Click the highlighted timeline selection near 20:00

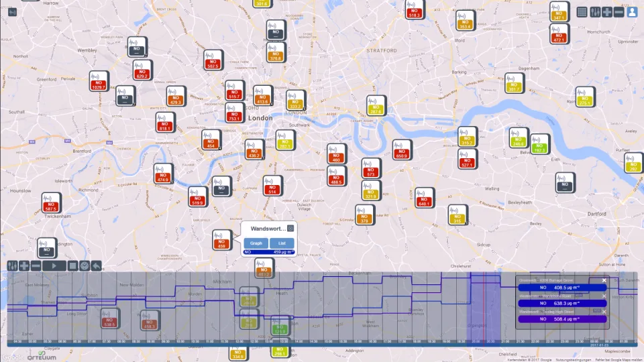tap(484, 307)
